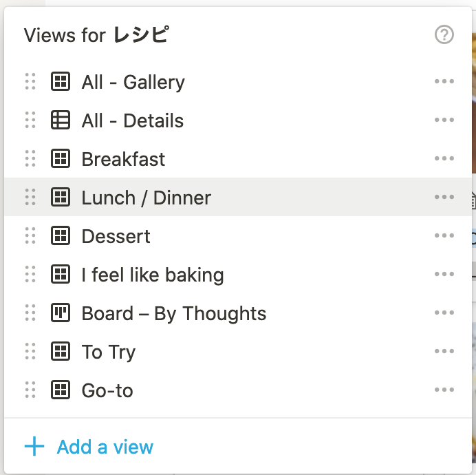Select the To Try view

(x=109, y=352)
